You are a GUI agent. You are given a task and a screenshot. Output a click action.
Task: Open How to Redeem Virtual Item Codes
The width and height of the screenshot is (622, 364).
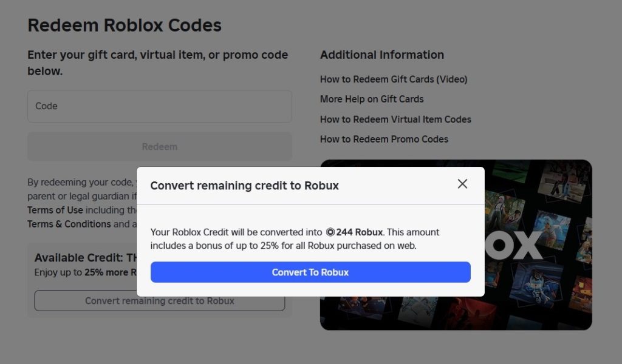click(395, 120)
